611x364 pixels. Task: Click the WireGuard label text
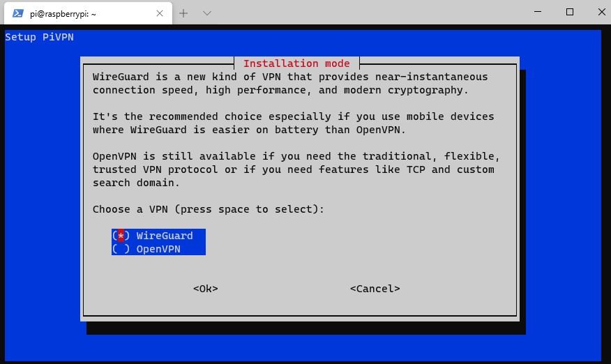165,236
